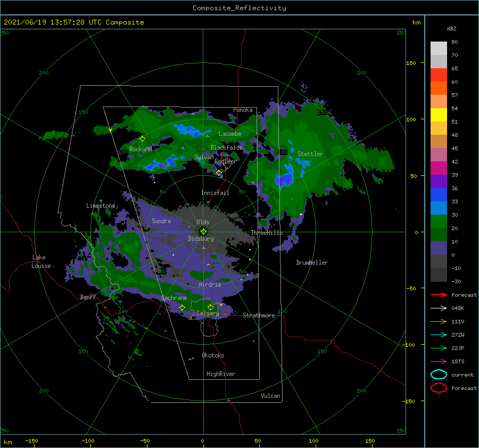The width and height of the screenshot is (479, 448).
Task: Click the Banff town label
Action: coord(88,297)
